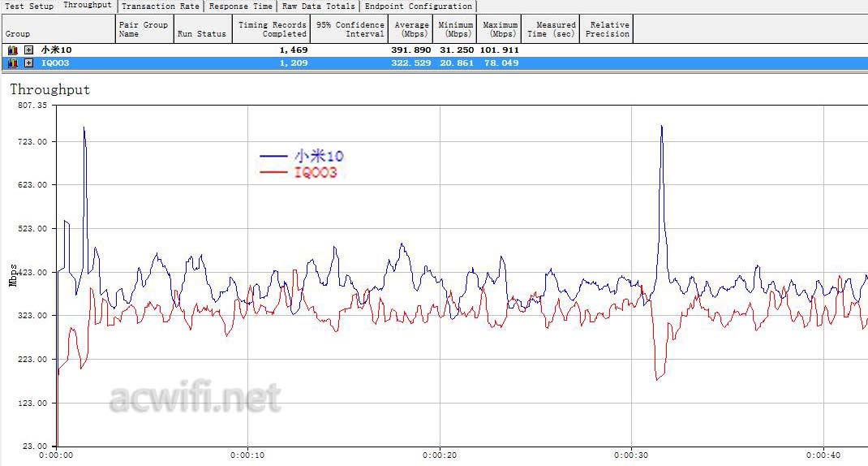Viewport: 868px width, 466px height.
Task: Click the Run Status column header
Action: [203, 28]
